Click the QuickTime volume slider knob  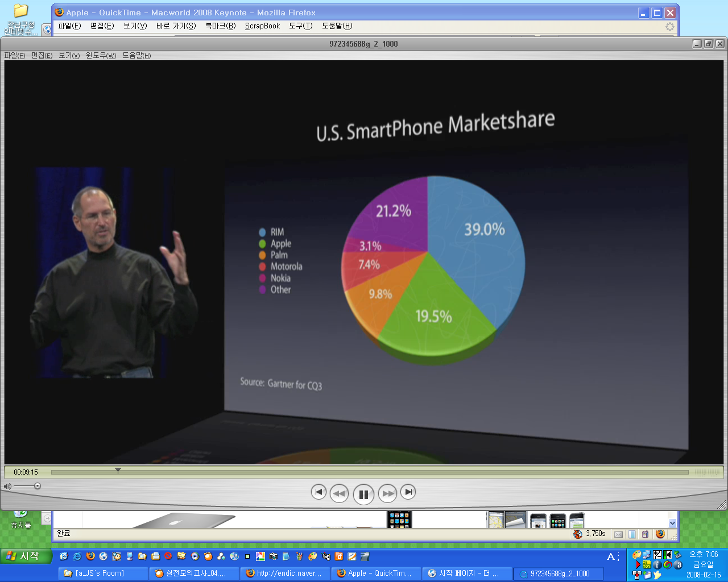click(38, 486)
